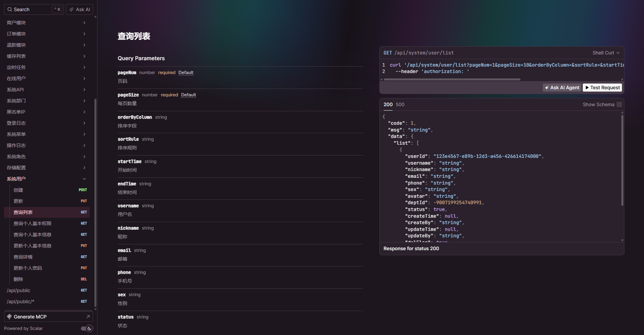Expand 黑名单IP section
644x335 pixels.
(46, 112)
